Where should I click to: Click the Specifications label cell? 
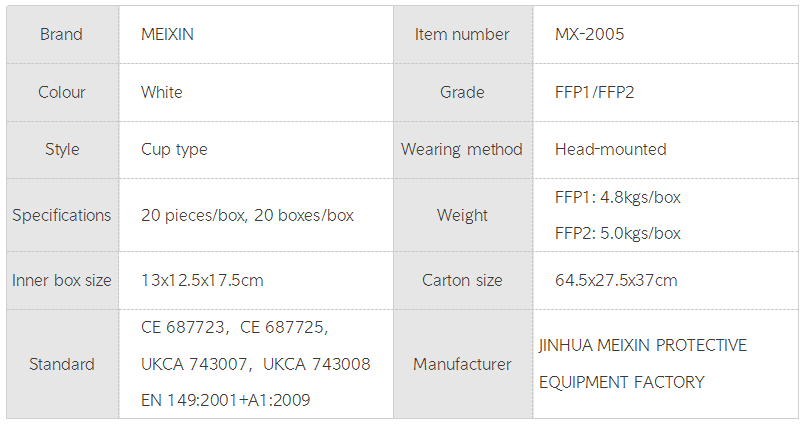[x=61, y=215]
